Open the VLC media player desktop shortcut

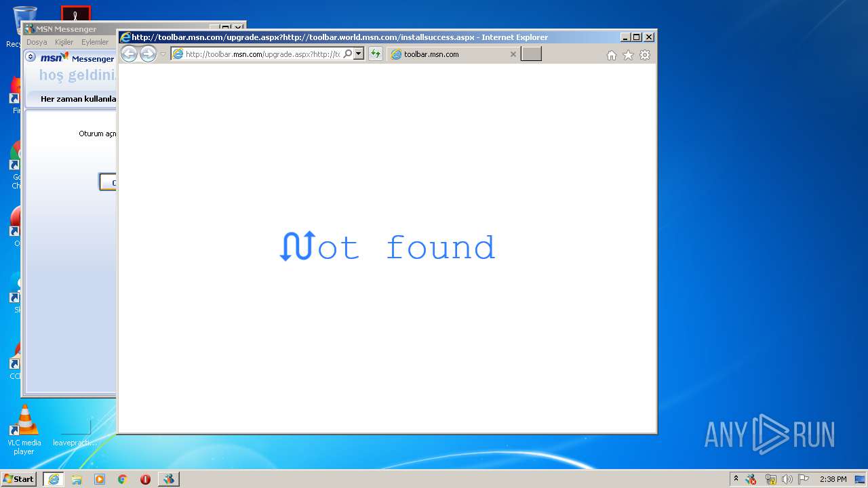[x=24, y=430]
